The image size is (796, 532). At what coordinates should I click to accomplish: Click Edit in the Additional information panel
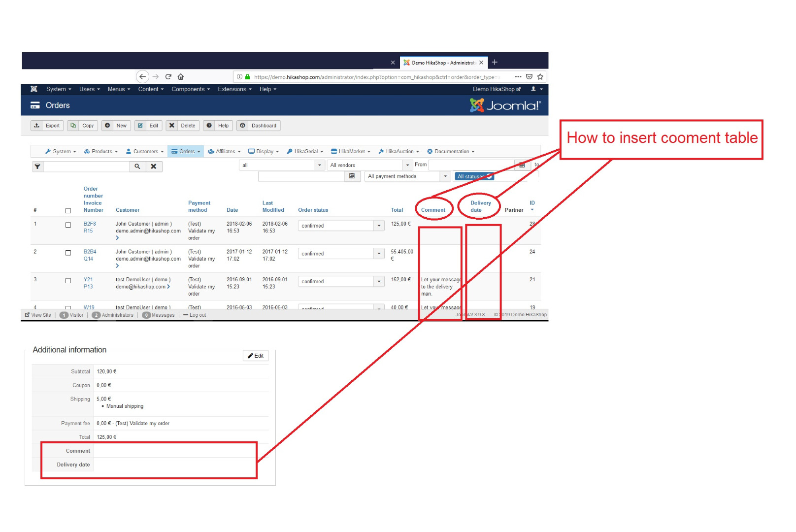pos(256,356)
